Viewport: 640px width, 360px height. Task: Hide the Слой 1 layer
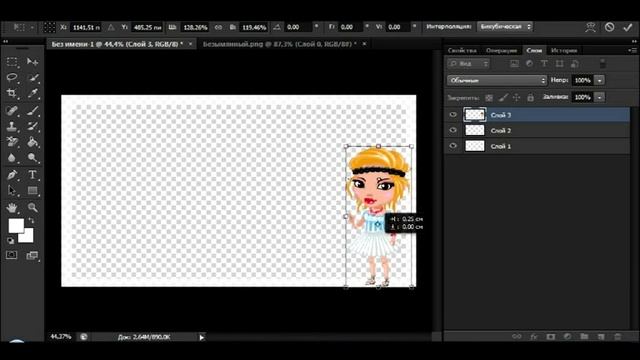453,146
